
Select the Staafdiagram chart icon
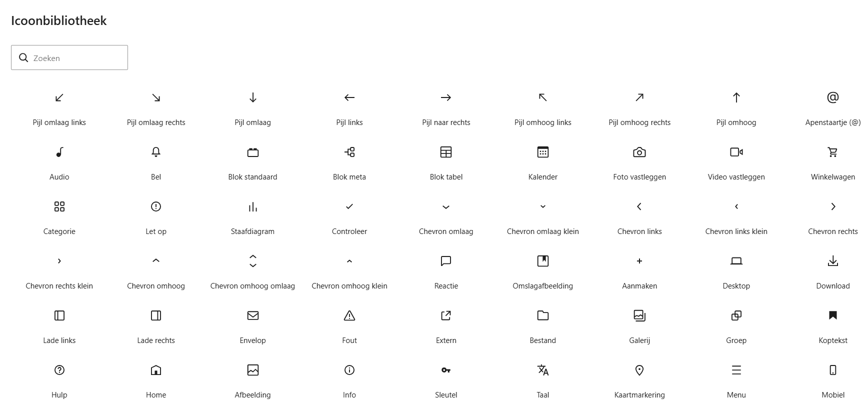coord(253,206)
